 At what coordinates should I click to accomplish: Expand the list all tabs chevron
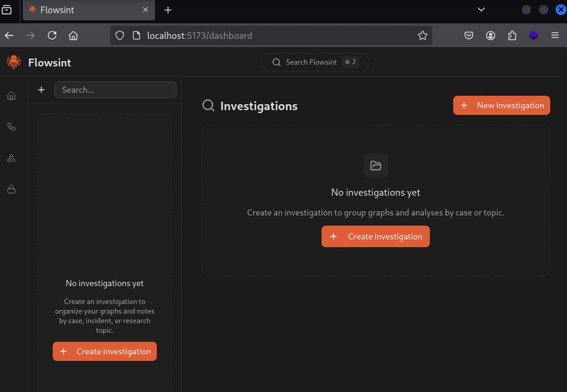(481, 10)
